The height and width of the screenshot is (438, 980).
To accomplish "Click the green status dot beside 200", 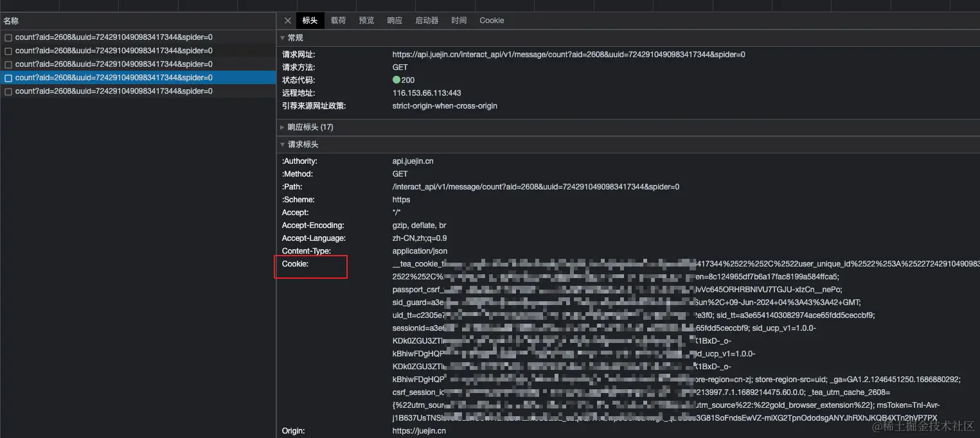I will (396, 80).
